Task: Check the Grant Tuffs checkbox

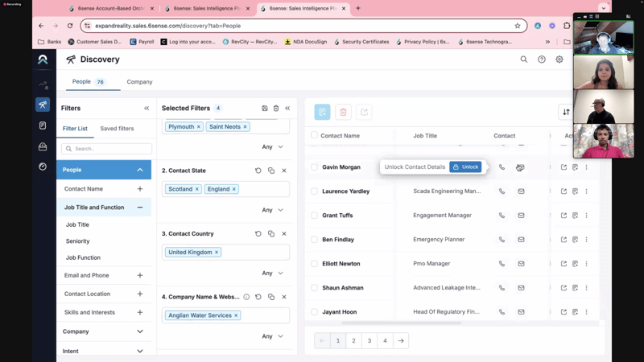Action: [x=314, y=216]
